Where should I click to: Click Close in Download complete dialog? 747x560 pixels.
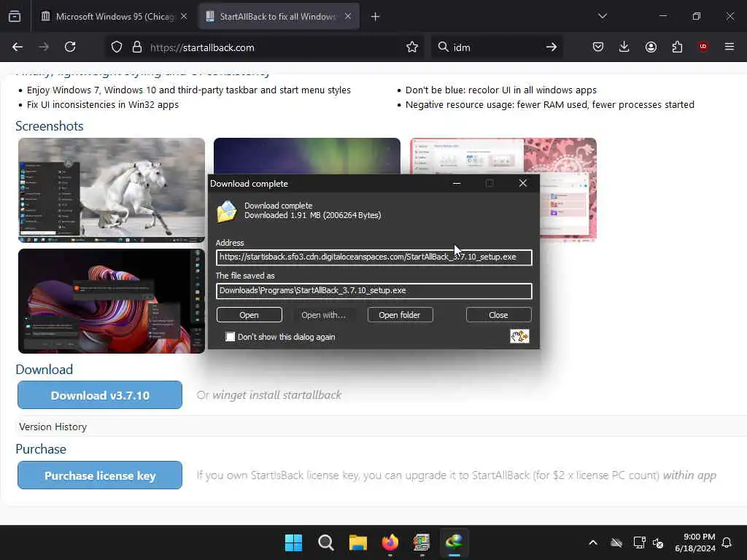point(498,315)
